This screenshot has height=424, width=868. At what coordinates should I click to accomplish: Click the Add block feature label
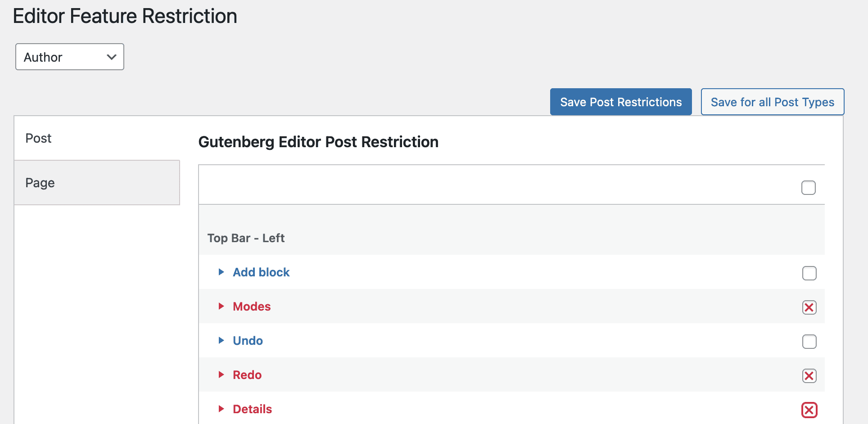point(261,272)
